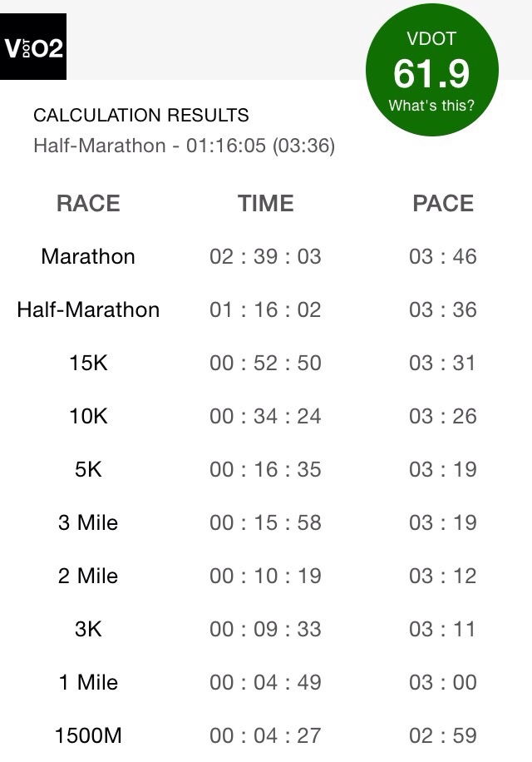Tap the 3 Mile race label

pyautogui.click(x=88, y=522)
